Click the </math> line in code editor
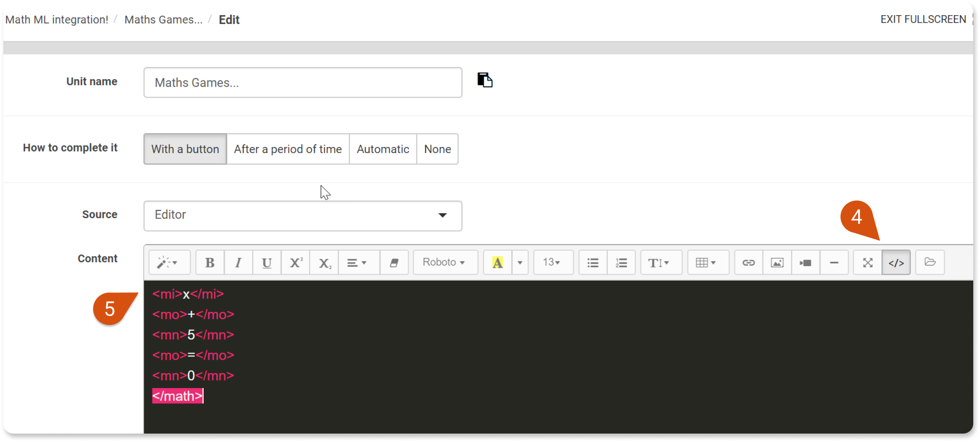The width and height of the screenshot is (980, 442). (x=178, y=396)
